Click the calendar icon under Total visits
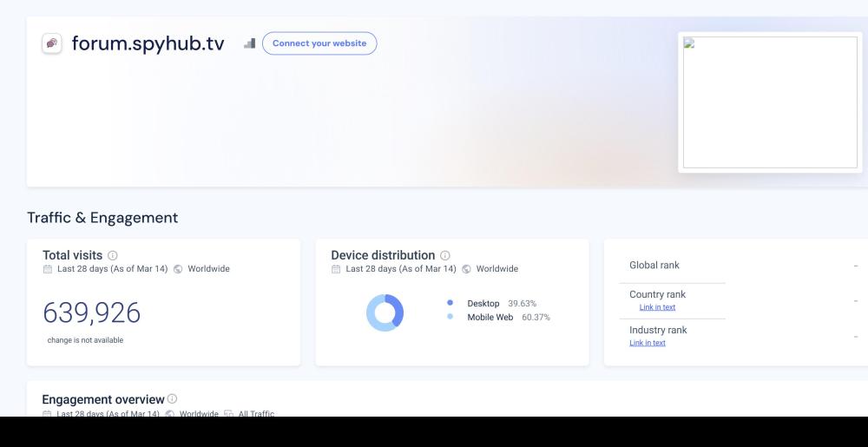Viewport: 868px width, 447px height. coord(48,269)
